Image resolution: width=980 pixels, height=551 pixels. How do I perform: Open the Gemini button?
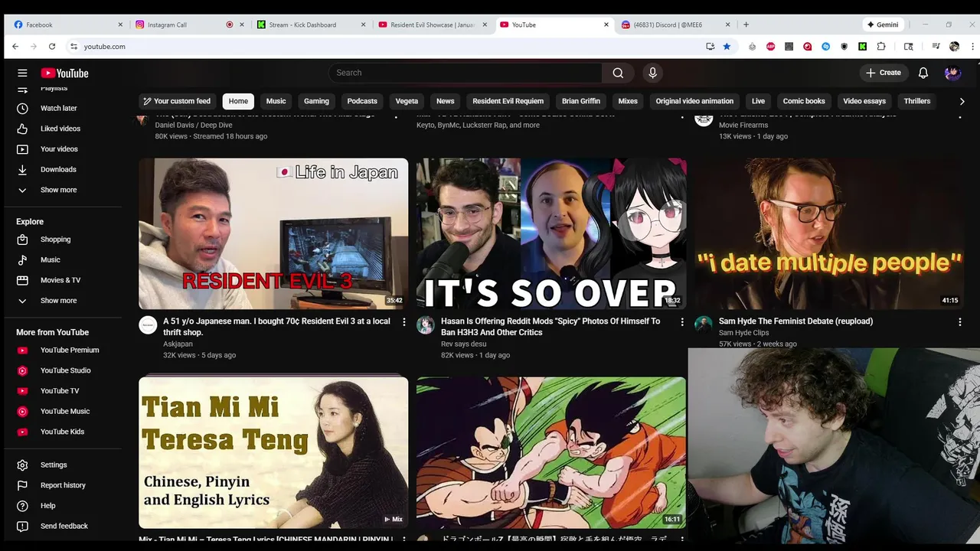[x=883, y=24]
